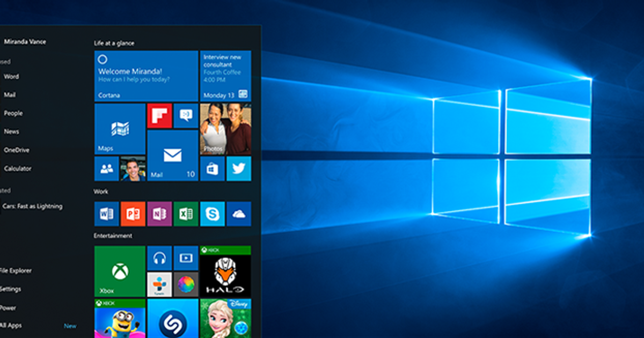
Task: Launch the Disney Frozen game tile
Action: pos(225,318)
